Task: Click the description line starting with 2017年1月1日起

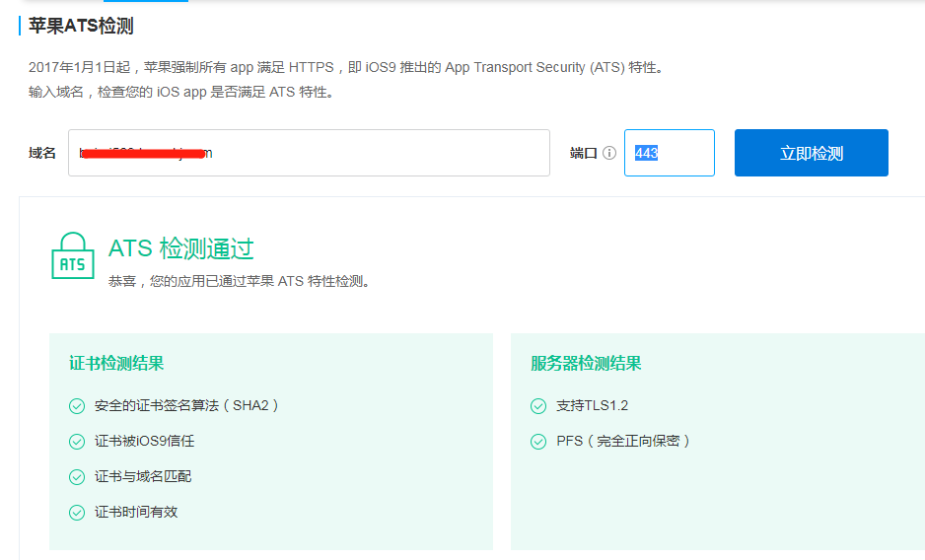Action: [x=348, y=67]
